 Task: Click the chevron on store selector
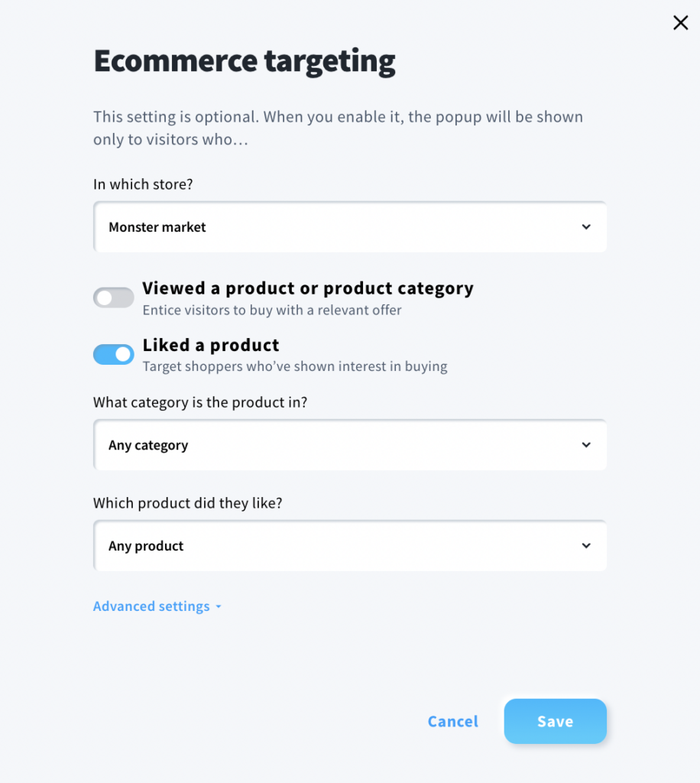click(586, 227)
